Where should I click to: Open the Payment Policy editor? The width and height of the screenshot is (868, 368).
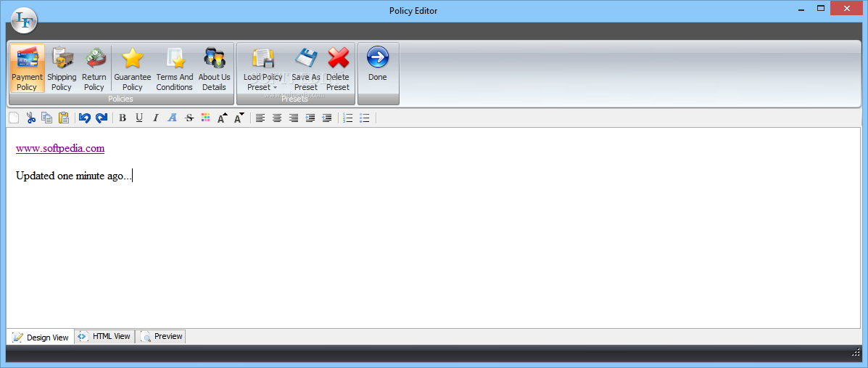click(27, 68)
